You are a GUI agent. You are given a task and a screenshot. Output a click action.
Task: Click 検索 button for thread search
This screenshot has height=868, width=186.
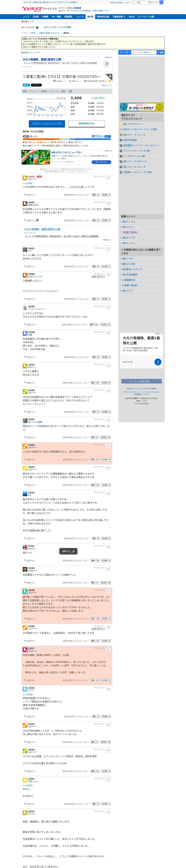(161, 52)
